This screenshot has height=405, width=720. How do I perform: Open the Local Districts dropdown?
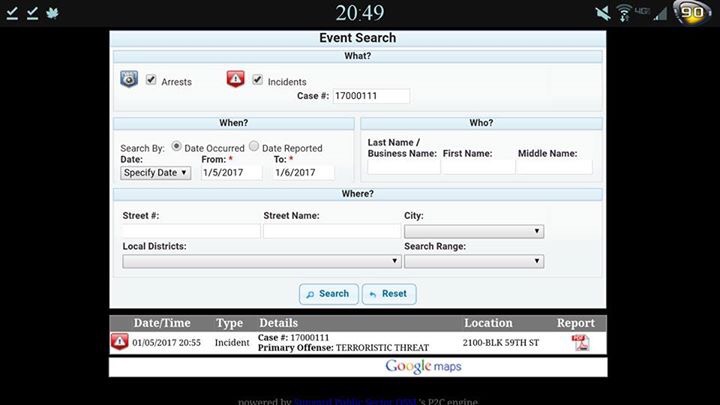[261, 261]
